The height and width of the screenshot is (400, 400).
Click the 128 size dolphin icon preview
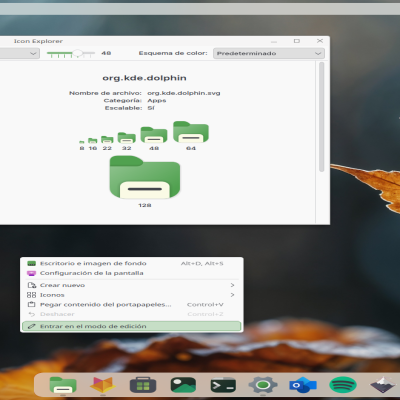click(x=145, y=177)
